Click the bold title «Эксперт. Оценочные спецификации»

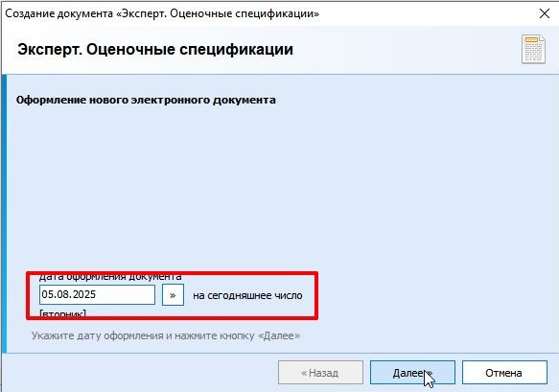coord(155,49)
